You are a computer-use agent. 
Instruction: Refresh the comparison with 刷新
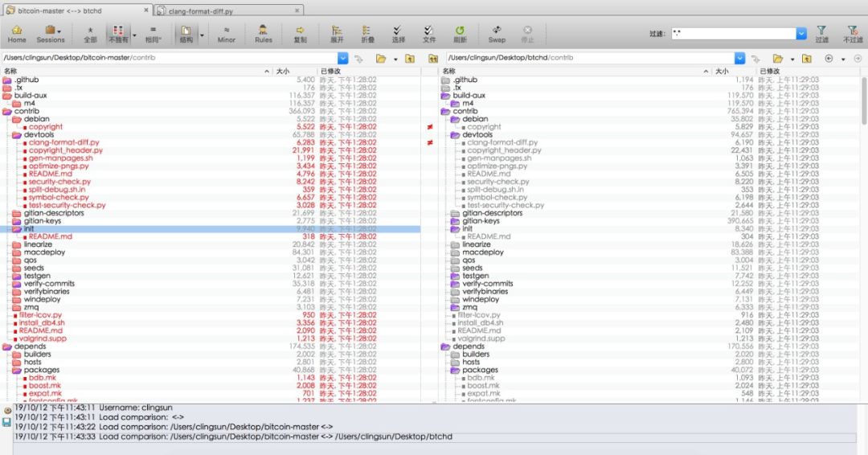[460, 34]
